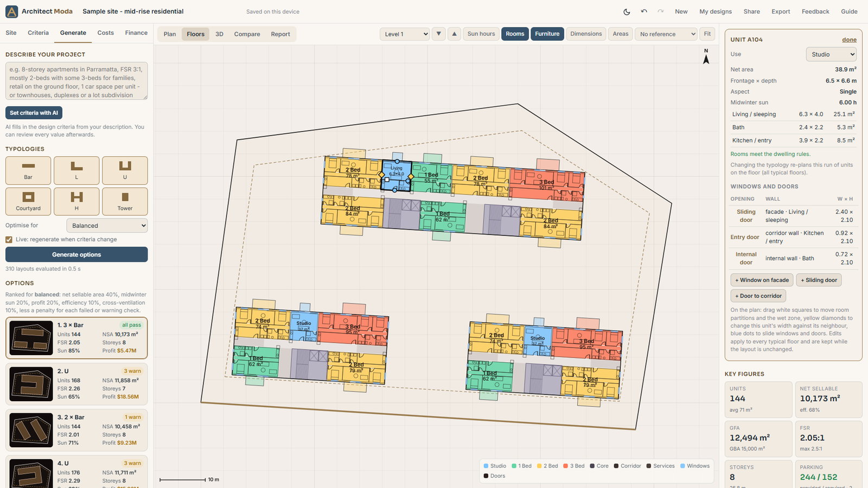The image size is (868, 488).
Task: Click the Fit view button
Action: pos(707,34)
